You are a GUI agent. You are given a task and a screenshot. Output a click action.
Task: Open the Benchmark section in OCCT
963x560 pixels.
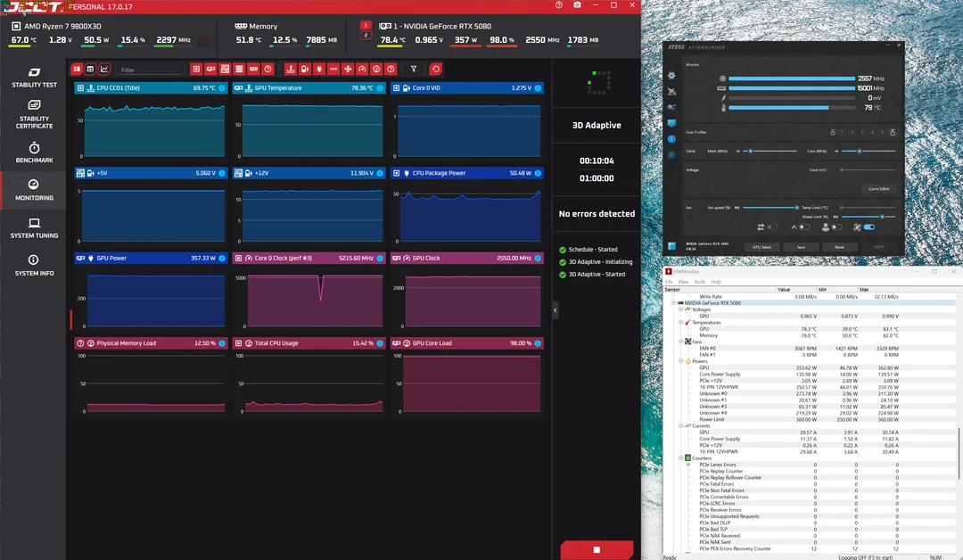(x=35, y=152)
